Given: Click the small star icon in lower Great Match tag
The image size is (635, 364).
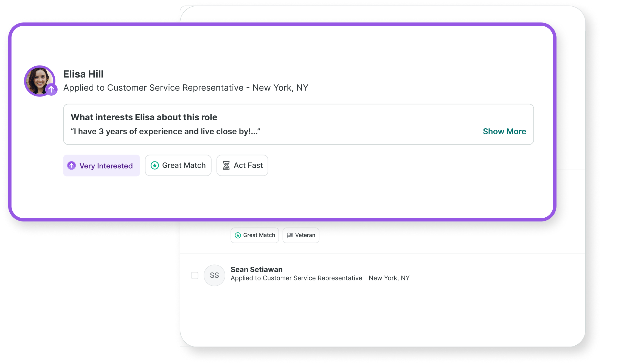Looking at the screenshot, I should click(238, 235).
